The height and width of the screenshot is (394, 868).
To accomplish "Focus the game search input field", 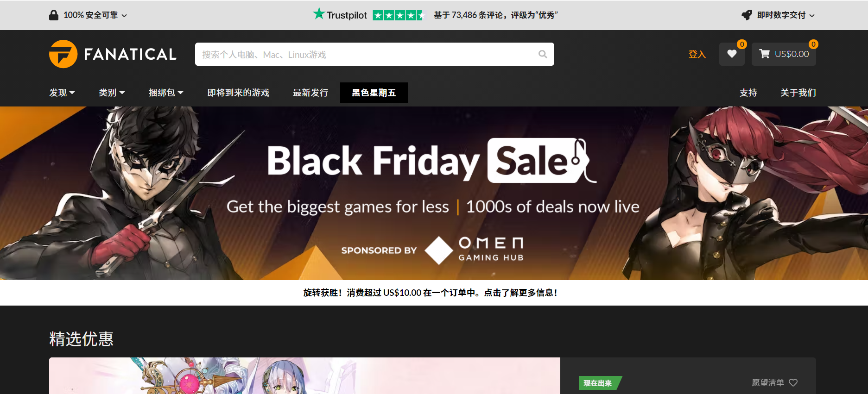I will [x=366, y=54].
